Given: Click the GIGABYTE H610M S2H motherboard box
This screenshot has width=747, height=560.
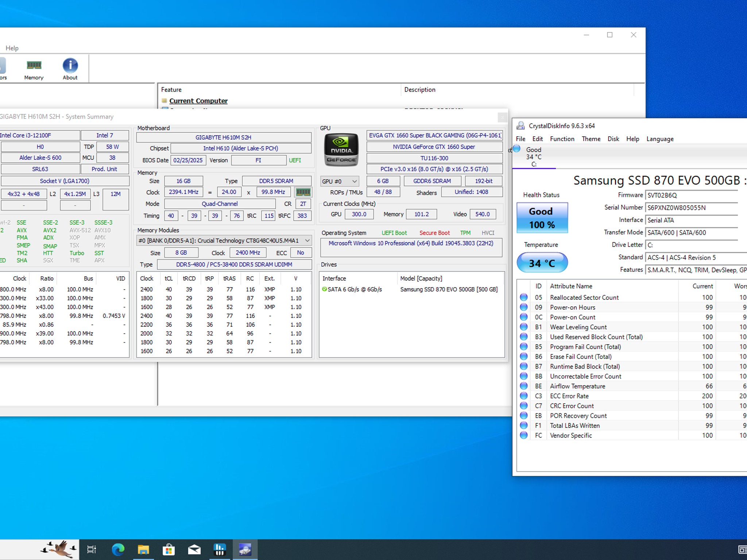Looking at the screenshot, I should (x=224, y=137).
